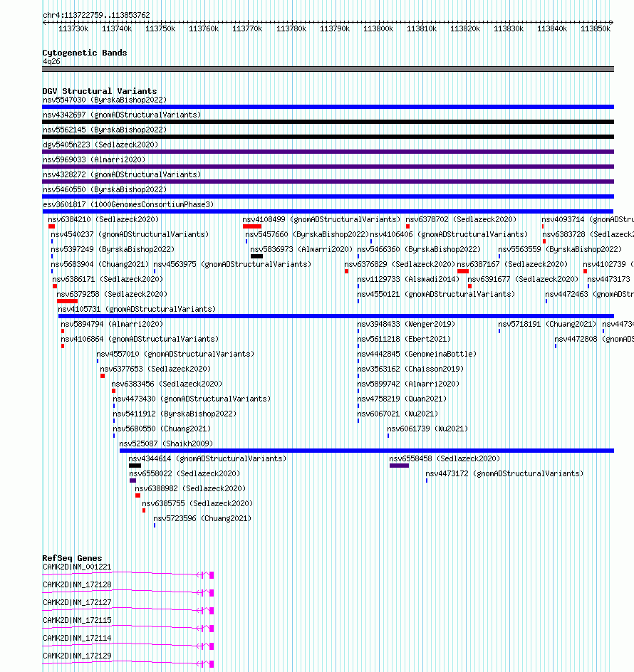This screenshot has height=672, width=634.
Task: Select the purple bar under dgv5405n223
Action: click(x=328, y=152)
